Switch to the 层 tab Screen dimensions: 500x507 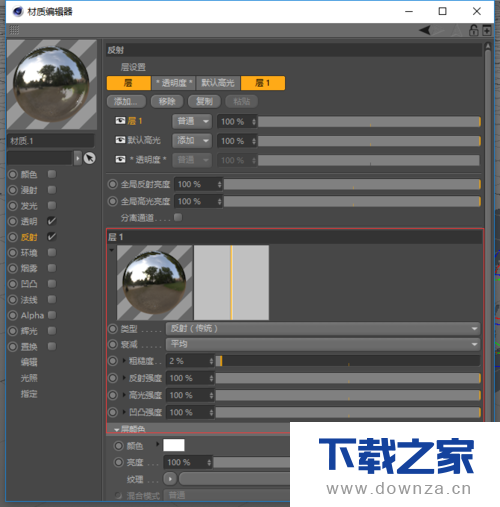coord(129,83)
